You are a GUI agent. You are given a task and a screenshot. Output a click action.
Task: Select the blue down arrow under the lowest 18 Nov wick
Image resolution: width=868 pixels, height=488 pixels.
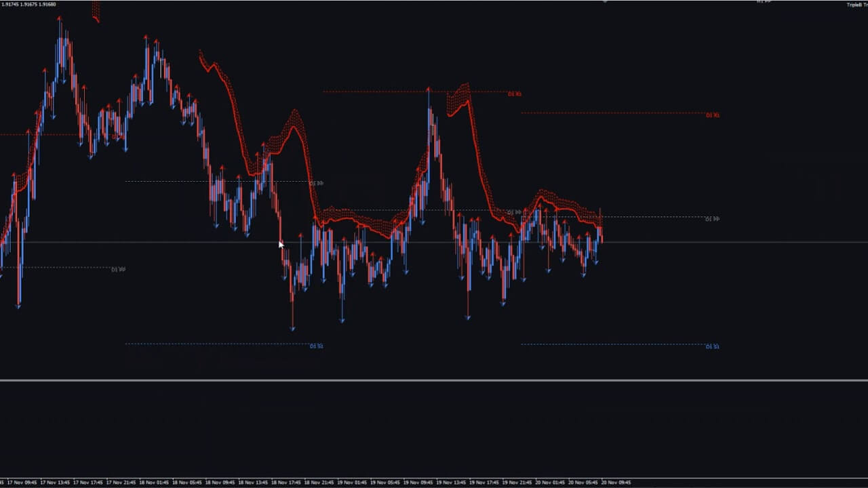click(293, 329)
